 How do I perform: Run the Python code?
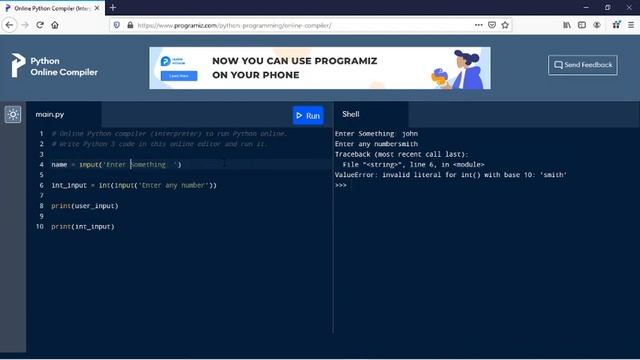click(x=308, y=116)
